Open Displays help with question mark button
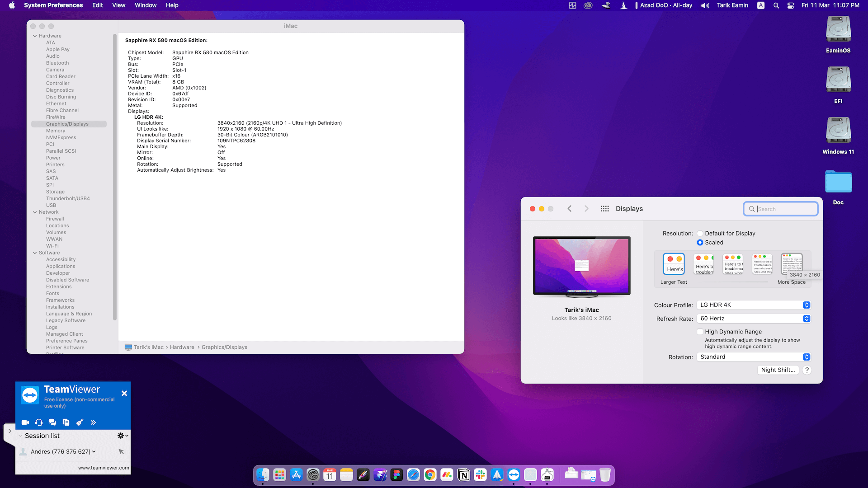868x488 pixels. click(807, 370)
